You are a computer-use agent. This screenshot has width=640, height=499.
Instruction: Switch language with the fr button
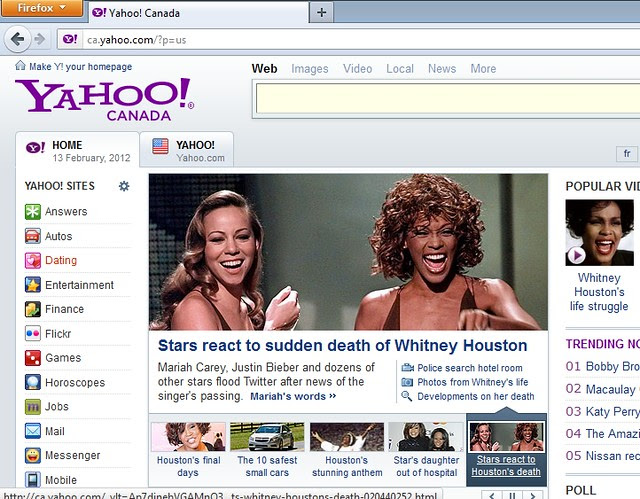point(627,153)
